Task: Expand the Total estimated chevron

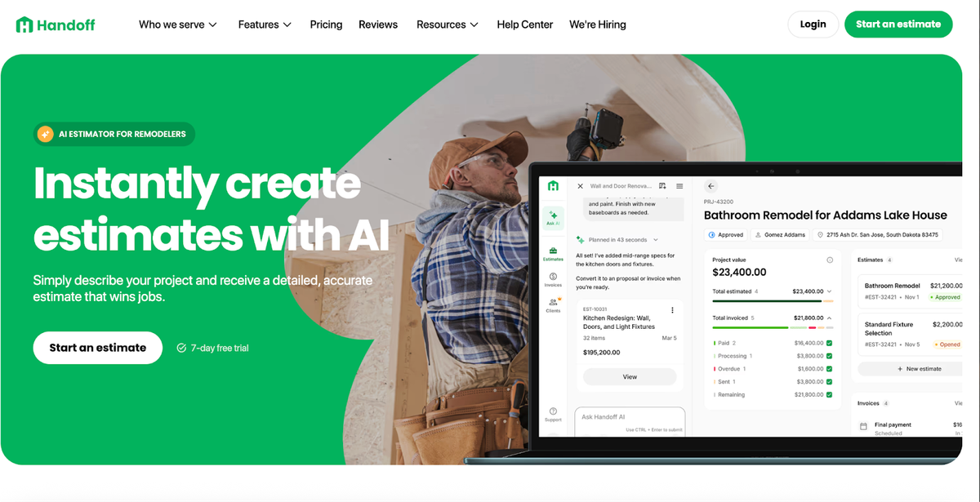Action: point(830,291)
